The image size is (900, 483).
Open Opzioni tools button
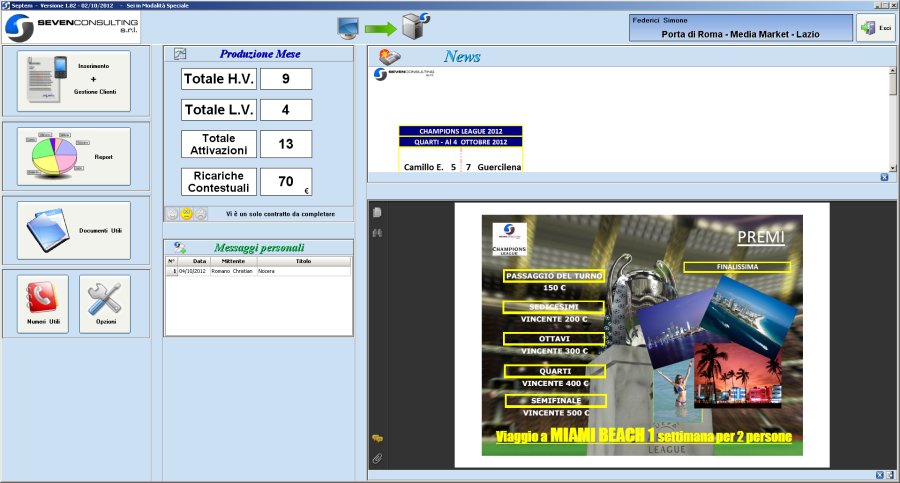tap(105, 304)
